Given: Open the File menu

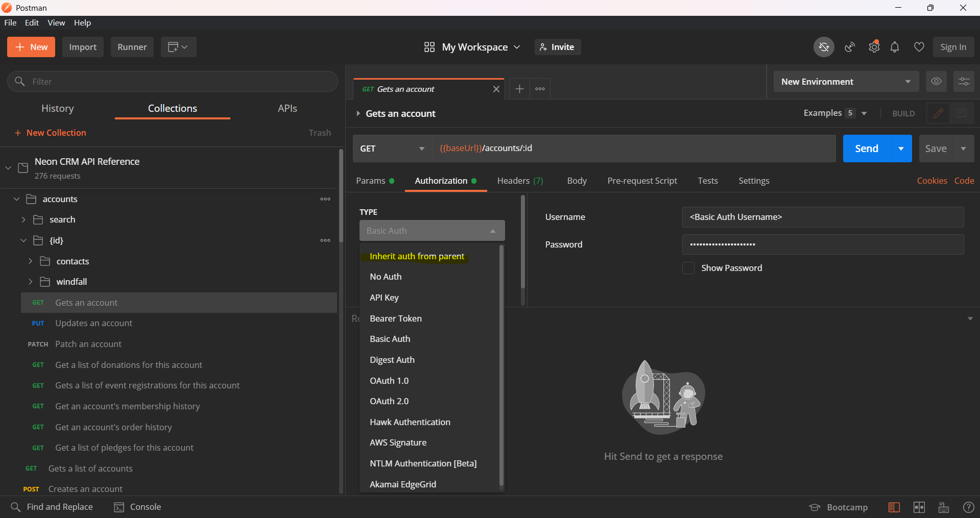Looking at the screenshot, I should pyautogui.click(x=10, y=22).
